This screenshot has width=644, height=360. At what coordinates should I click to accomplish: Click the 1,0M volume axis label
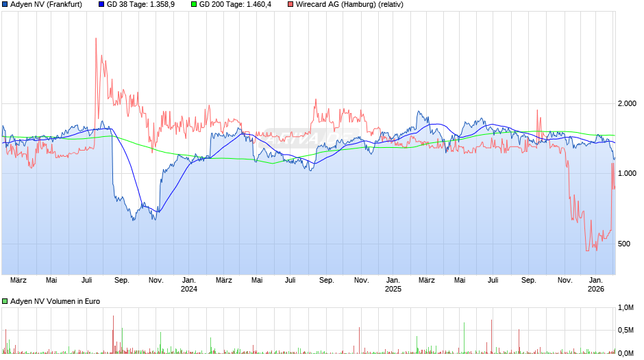pyautogui.click(x=626, y=307)
